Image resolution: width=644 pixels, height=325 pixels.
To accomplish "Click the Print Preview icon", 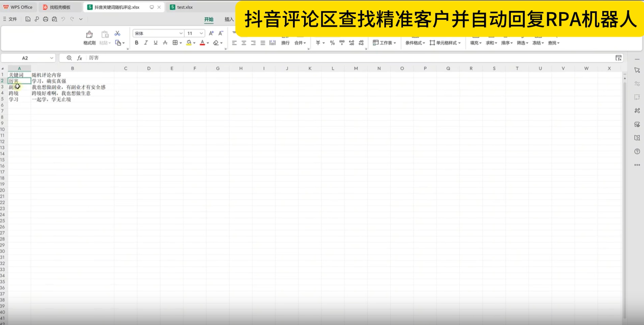I will coord(55,19).
